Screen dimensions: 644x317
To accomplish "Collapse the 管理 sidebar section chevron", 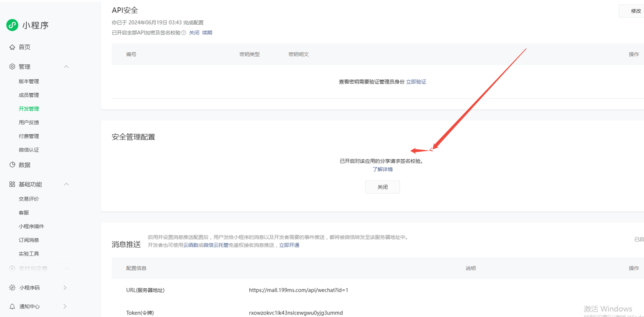I will [x=66, y=66].
